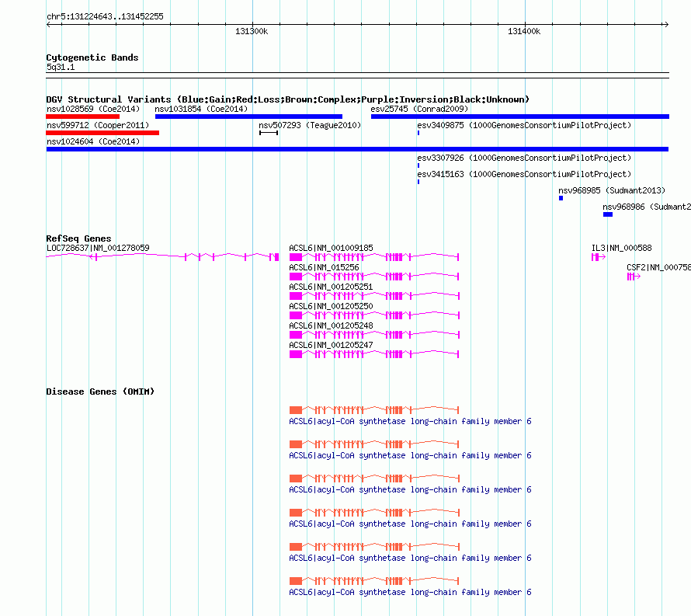Open the esv25745 (Conrad2009) label
The height and width of the screenshot is (616, 691).
click(419, 109)
